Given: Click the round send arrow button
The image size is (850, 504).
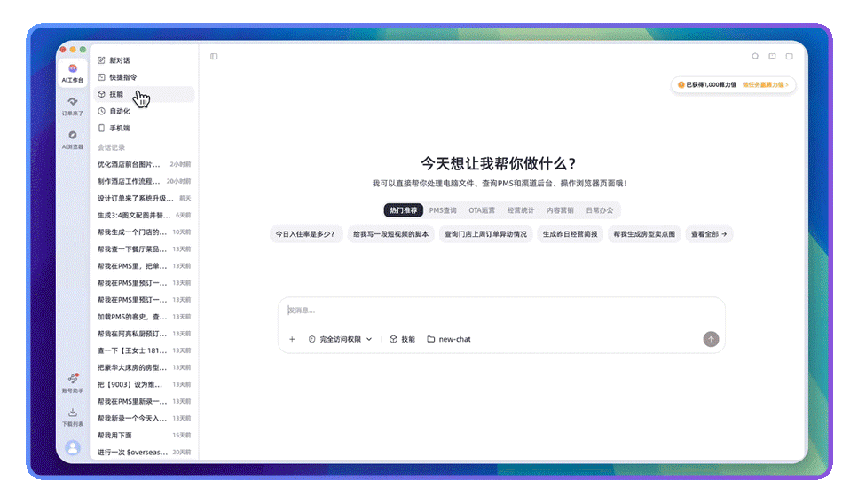Looking at the screenshot, I should click(x=712, y=339).
